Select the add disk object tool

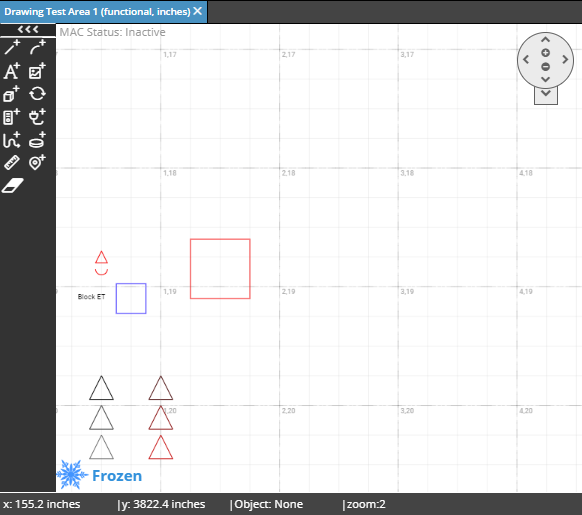click(37, 140)
